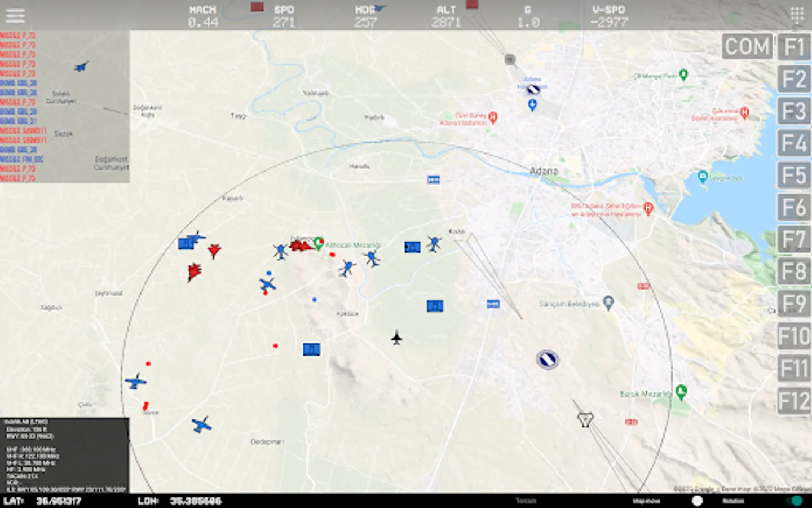Click the Terrain option in bottom bar

(x=526, y=501)
